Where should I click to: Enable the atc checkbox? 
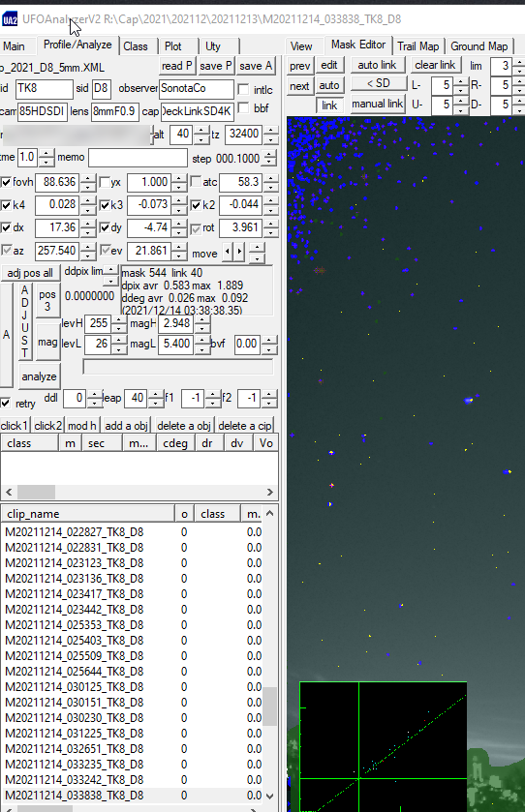[196, 182]
